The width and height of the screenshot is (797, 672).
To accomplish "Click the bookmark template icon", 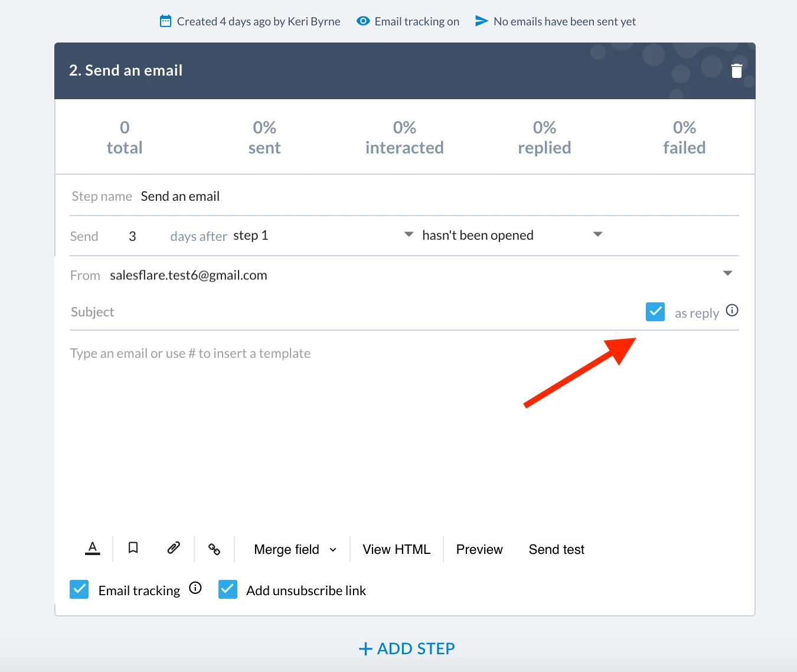I will pyautogui.click(x=133, y=548).
